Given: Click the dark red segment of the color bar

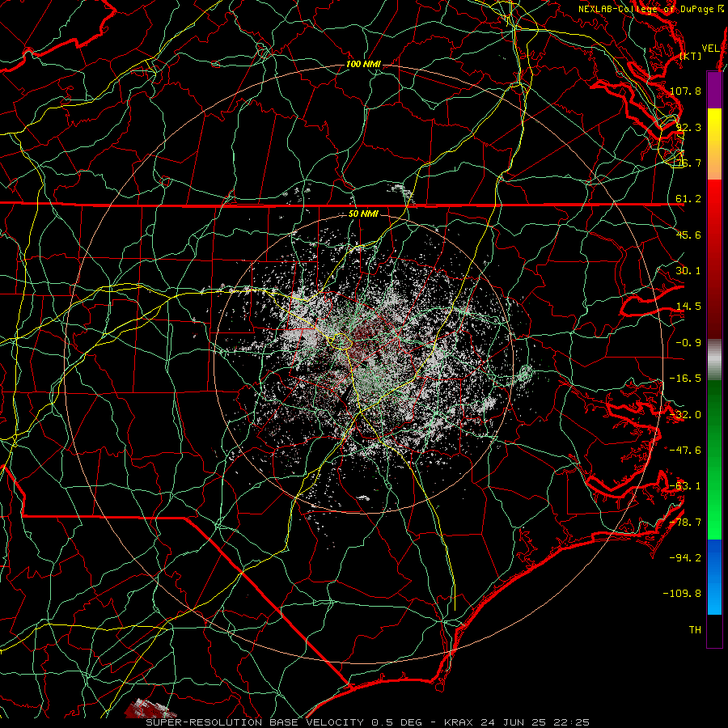Looking at the screenshot, I should click(714, 259).
